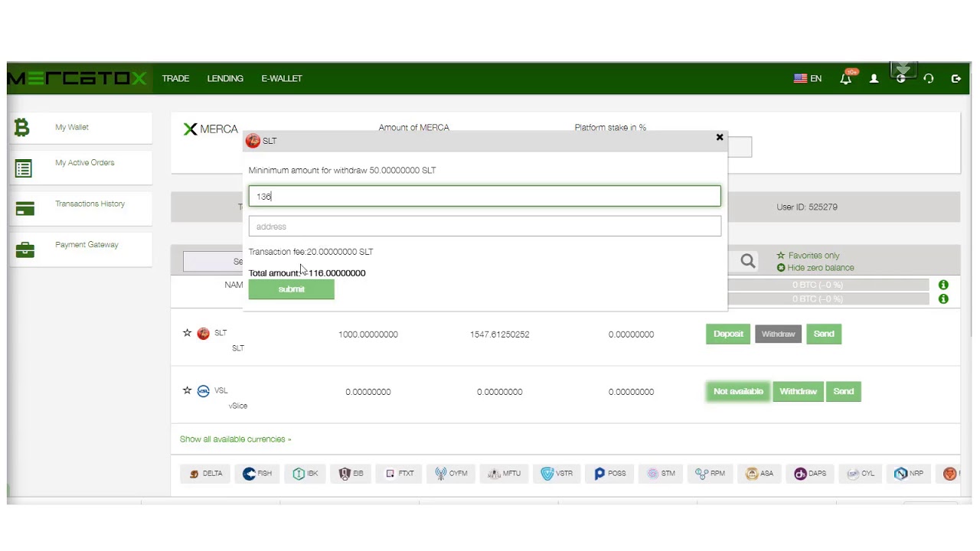The height and width of the screenshot is (551, 980).
Task: Toggle Favorites only filter
Action: 808,256
